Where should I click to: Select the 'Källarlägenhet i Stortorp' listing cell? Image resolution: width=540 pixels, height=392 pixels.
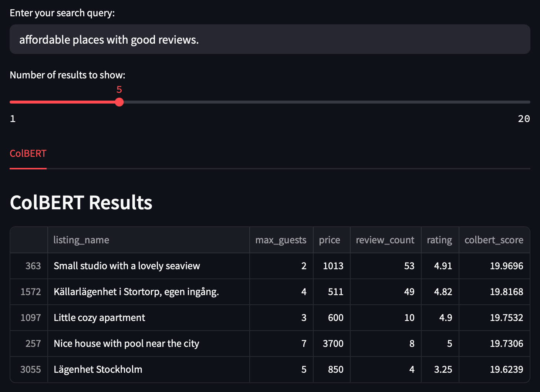point(149,292)
